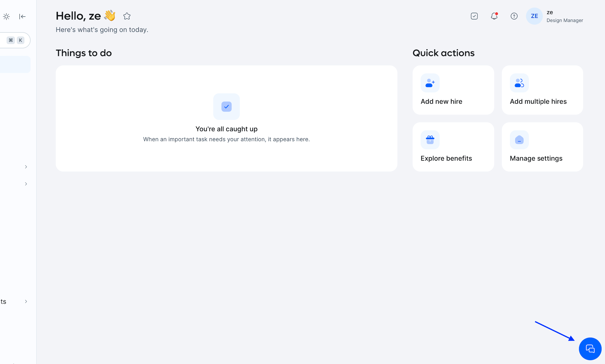Viewport: 605px width, 364px height.
Task: Click the Add new hire person icon
Action: [x=430, y=83]
